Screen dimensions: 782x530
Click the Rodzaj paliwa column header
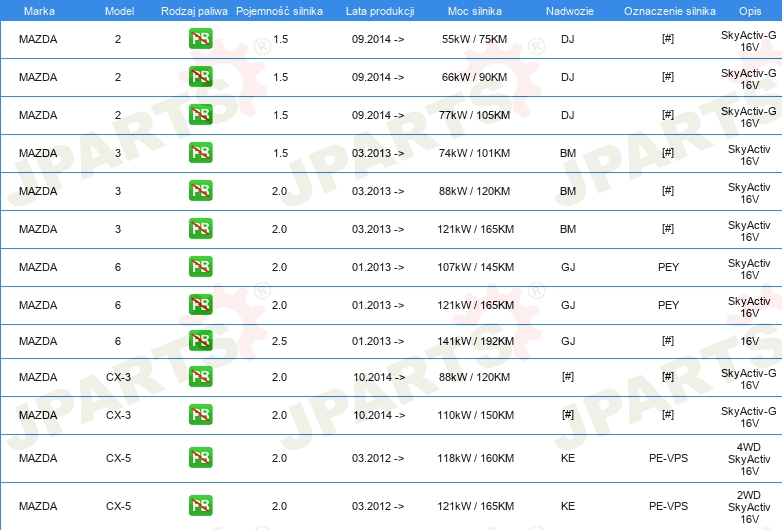pos(194,11)
